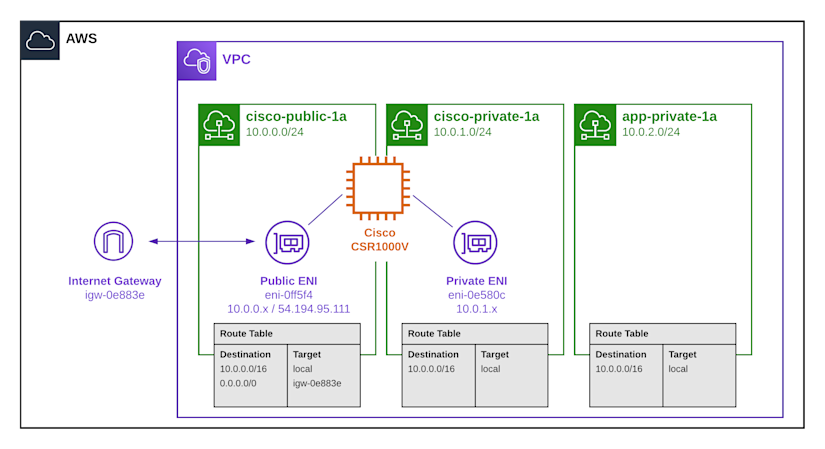Select the Private ENI network card icon
This screenshot has width=825, height=449.
475,243
